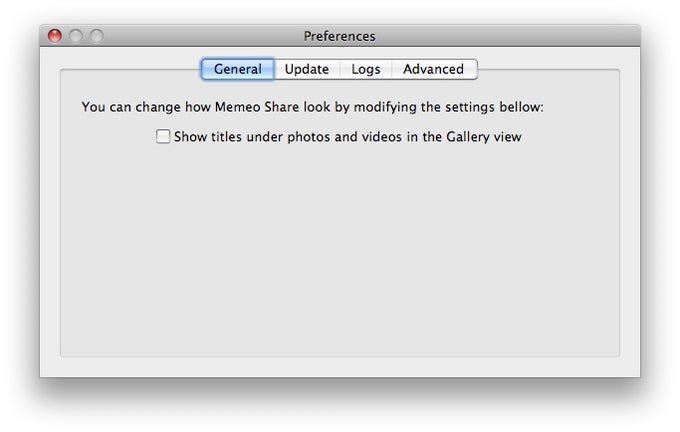This screenshot has height=432, width=680.
Task: Click the gray minimize button in title bar
Action: point(76,36)
